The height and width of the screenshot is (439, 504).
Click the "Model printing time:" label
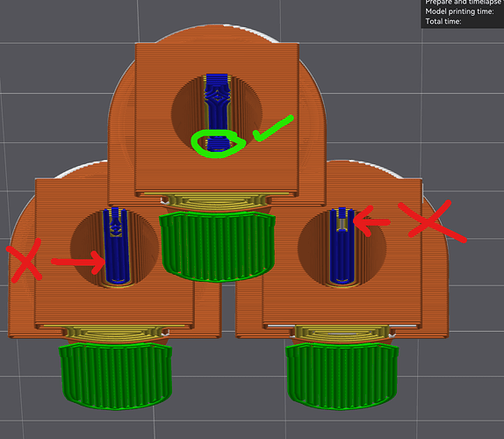(x=459, y=11)
